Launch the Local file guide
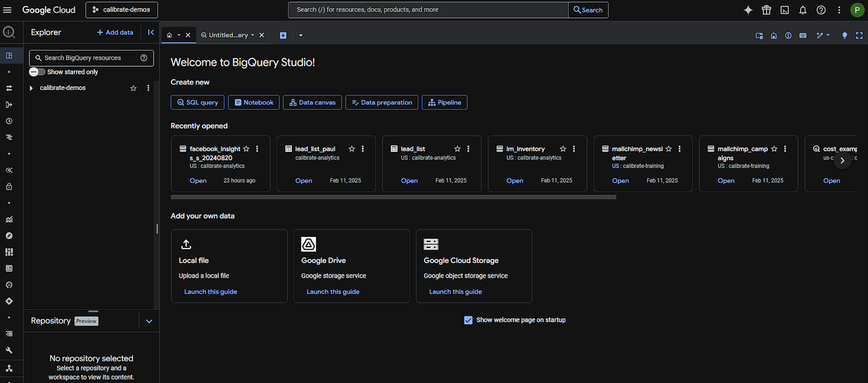 pos(210,292)
